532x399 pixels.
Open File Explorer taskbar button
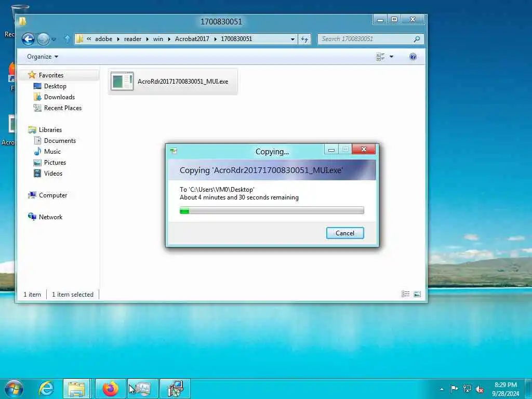pos(76,389)
